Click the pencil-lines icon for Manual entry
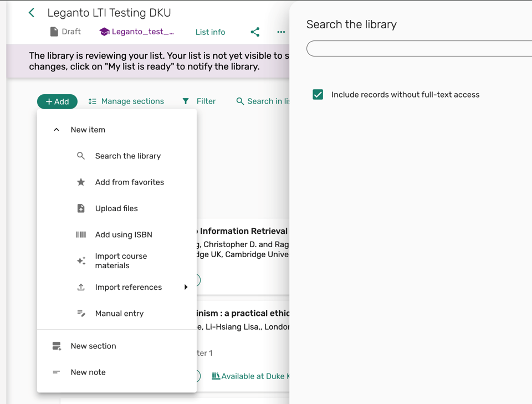The width and height of the screenshot is (532, 404). tap(81, 313)
